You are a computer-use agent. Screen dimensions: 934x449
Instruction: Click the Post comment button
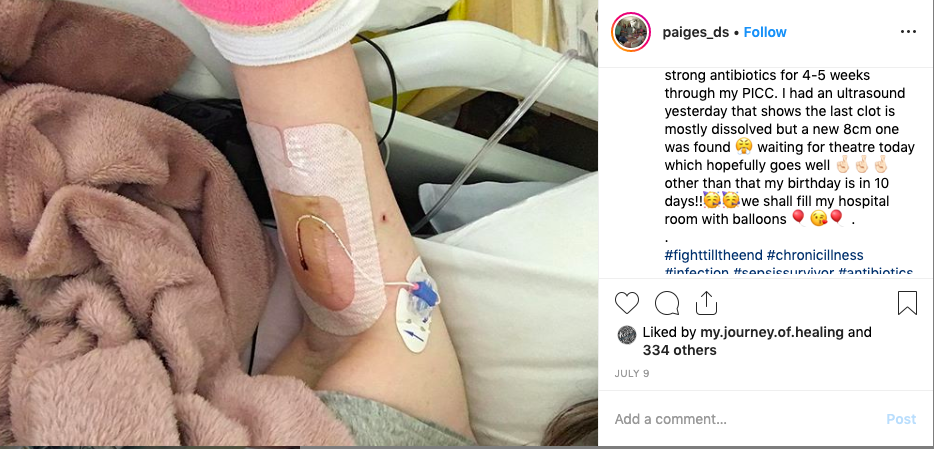[901, 419]
